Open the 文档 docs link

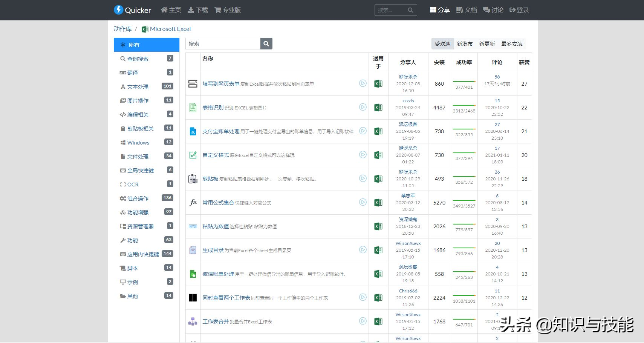[467, 10]
